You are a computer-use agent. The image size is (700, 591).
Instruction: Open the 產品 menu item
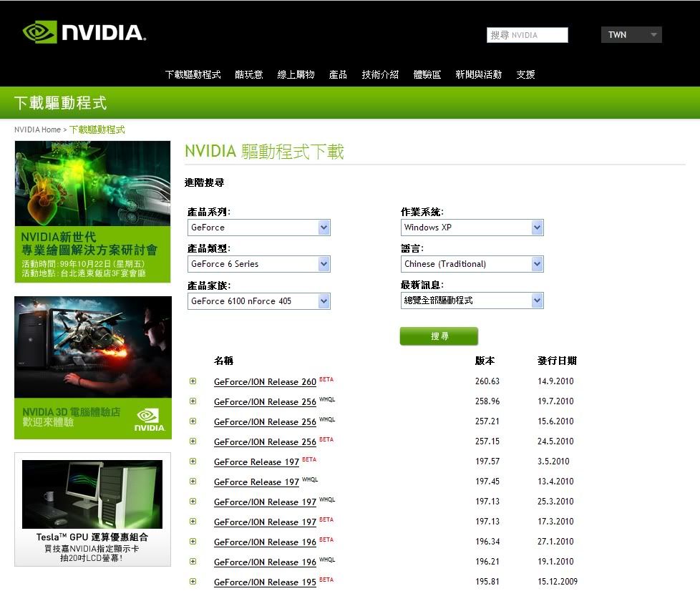tap(338, 74)
